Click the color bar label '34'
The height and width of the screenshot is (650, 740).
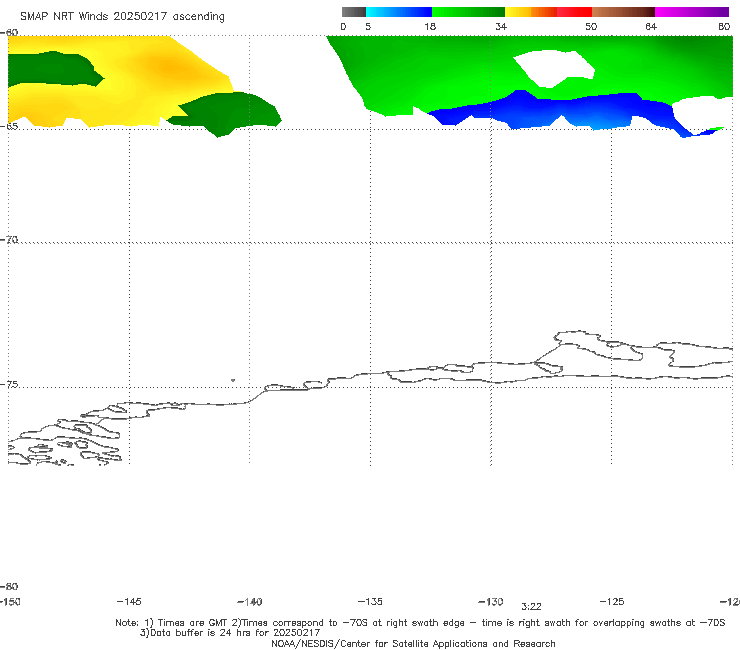tap(501, 27)
